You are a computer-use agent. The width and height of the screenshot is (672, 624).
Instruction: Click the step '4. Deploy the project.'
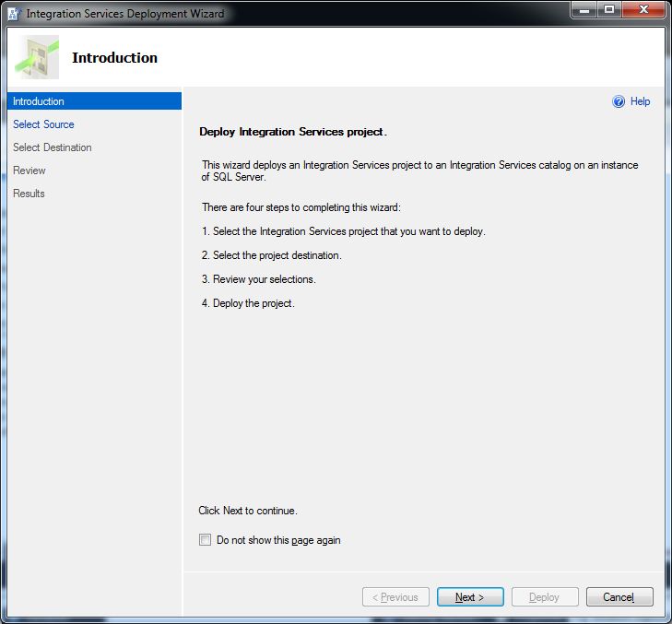[248, 303]
